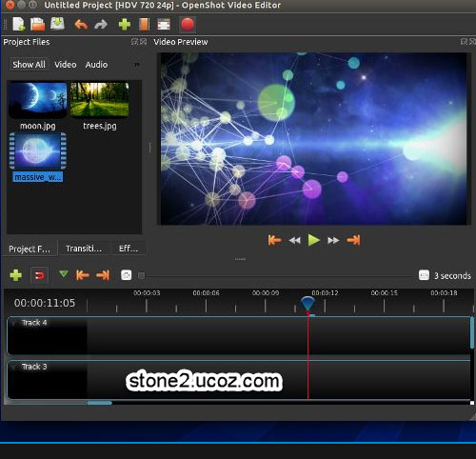This screenshot has width=476, height=459.
Task: Jump to end in video preview controls
Action: (353, 240)
